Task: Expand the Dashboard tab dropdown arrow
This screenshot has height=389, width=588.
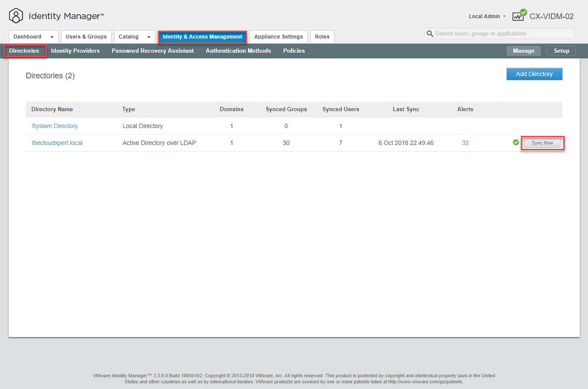Action: point(52,37)
